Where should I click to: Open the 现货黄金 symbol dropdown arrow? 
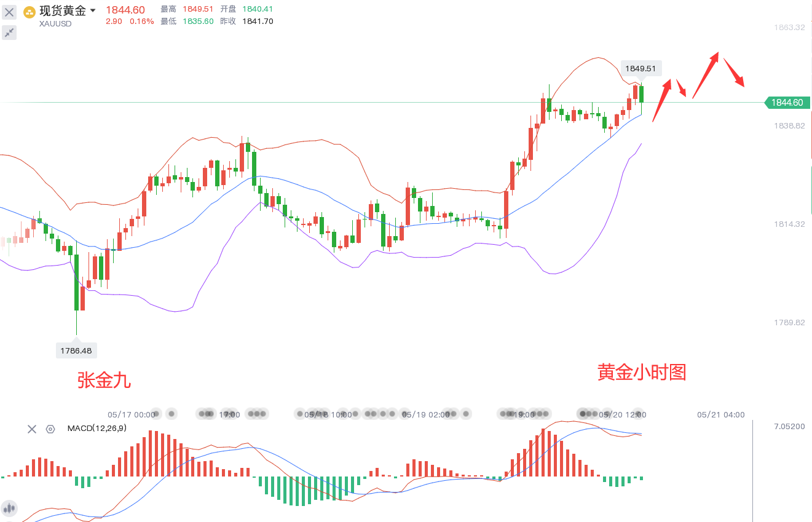[x=93, y=10]
